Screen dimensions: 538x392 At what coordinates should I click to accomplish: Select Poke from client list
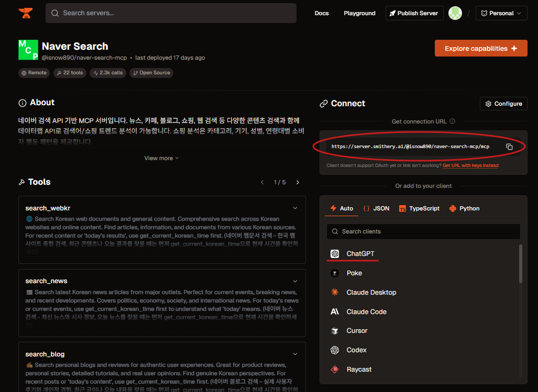pyautogui.click(x=423, y=273)
